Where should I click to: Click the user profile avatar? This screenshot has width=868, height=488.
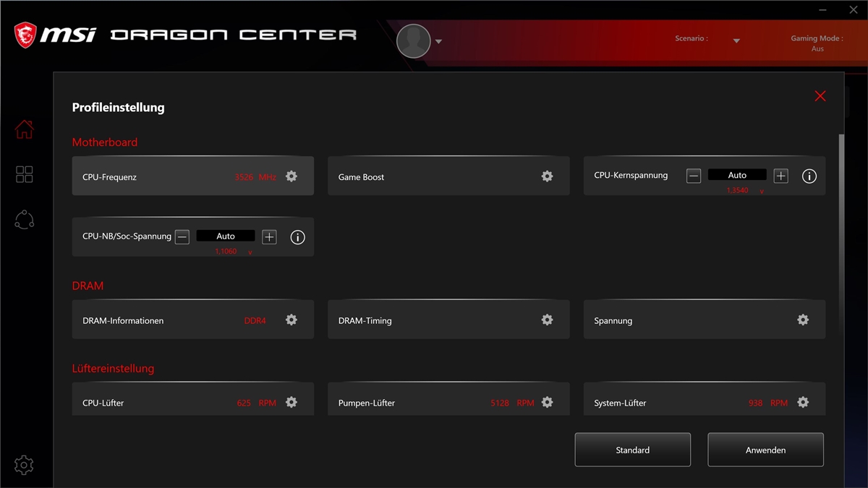coord(414,41)
